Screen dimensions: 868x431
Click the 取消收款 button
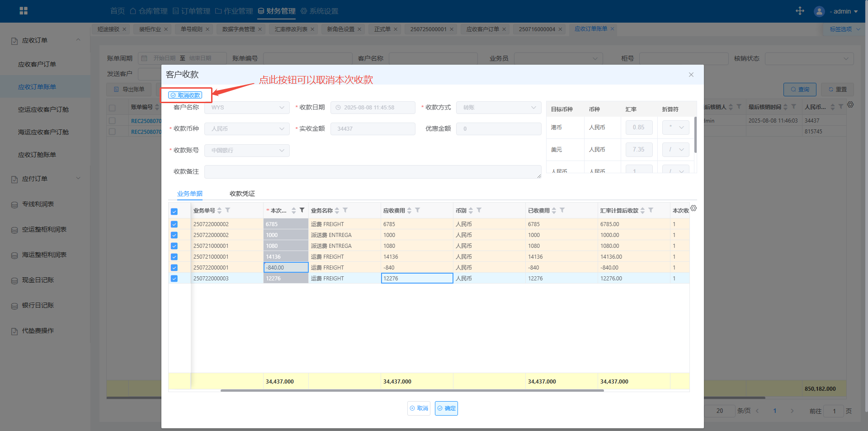[x=185, y=95]
